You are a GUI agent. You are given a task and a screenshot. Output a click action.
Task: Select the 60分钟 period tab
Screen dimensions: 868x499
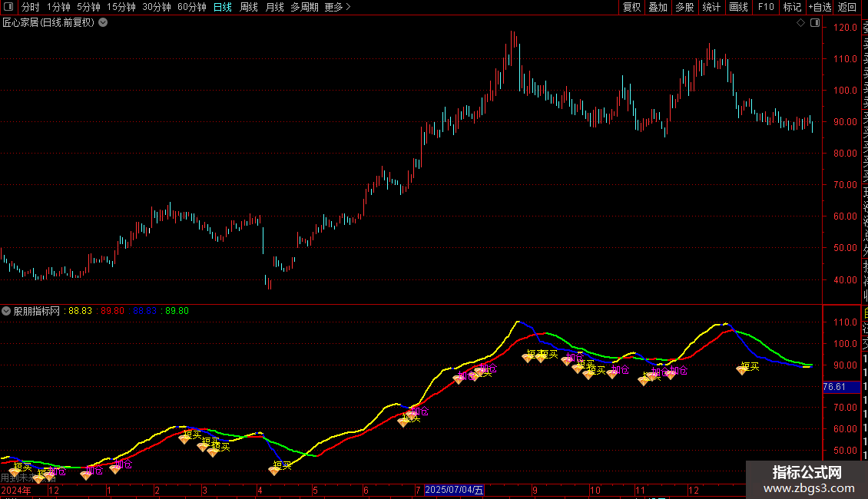point(191,7)
